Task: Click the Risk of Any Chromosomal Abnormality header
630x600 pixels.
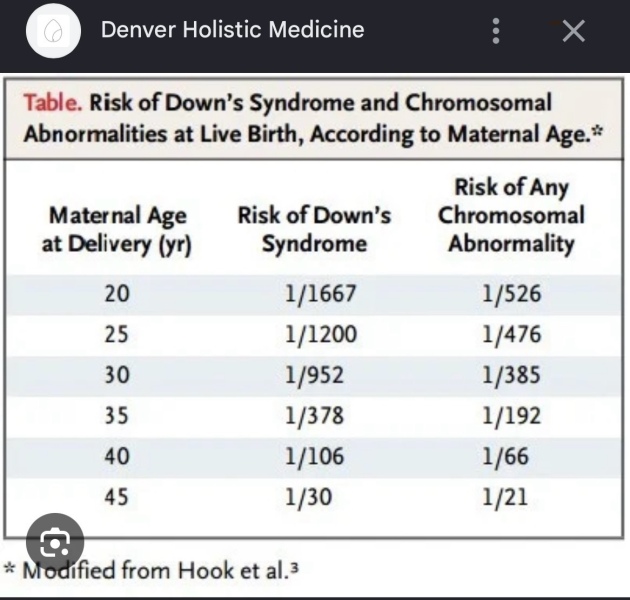Action: (x=511, y=215)
